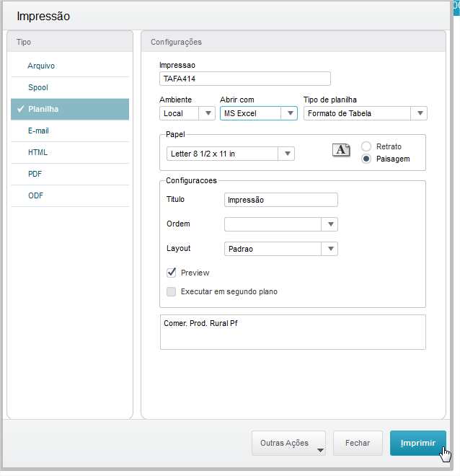The height and width of the screenshot is (476, 460).
Task: Select the Paisagem orientation option
Action: pyautogui.click(x=366, y=159)
